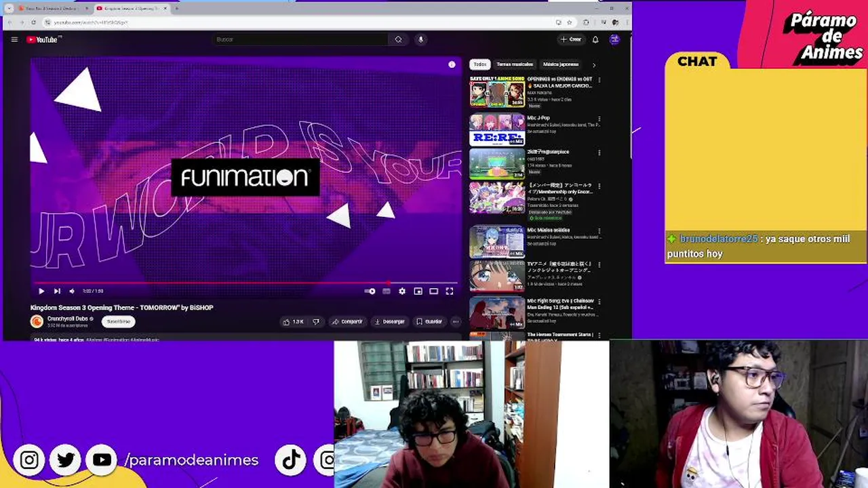Open options for Mix Música asiática

click(x=599, y=230)
